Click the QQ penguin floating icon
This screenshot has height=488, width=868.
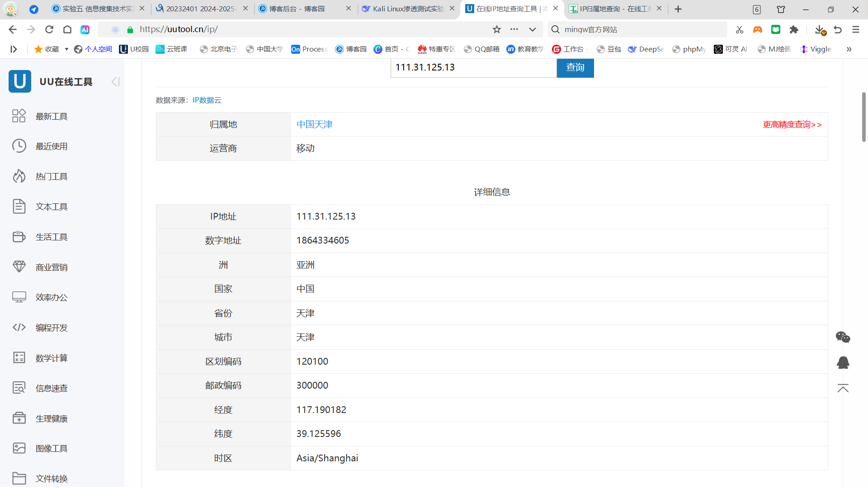point(843,362)
